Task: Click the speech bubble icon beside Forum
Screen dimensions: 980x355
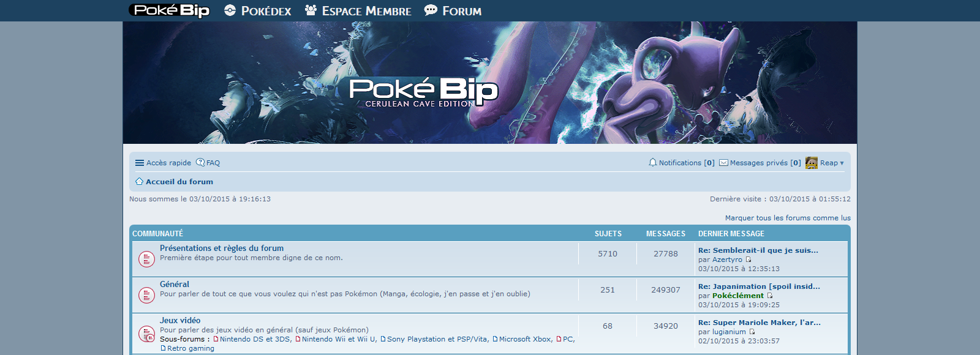Action: tap(431, 10)
